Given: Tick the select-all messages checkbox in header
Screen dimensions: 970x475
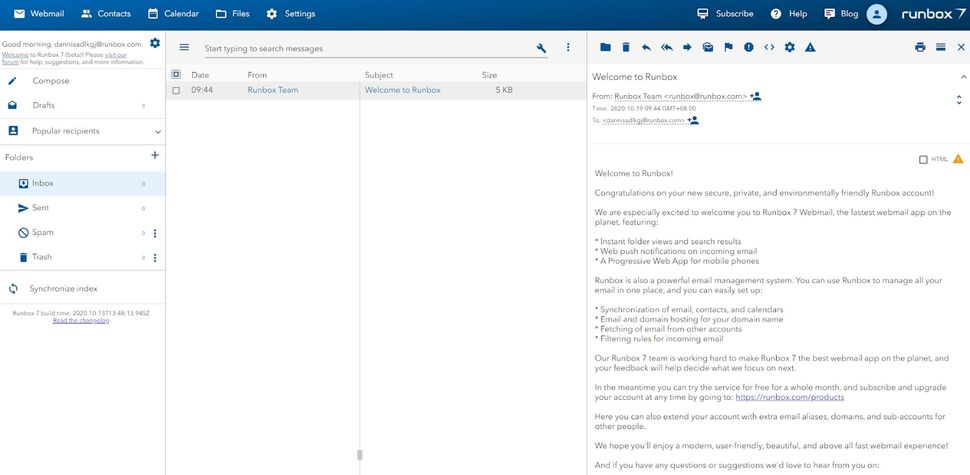Looking at the screenshot, I should click(x=176, y=74).
